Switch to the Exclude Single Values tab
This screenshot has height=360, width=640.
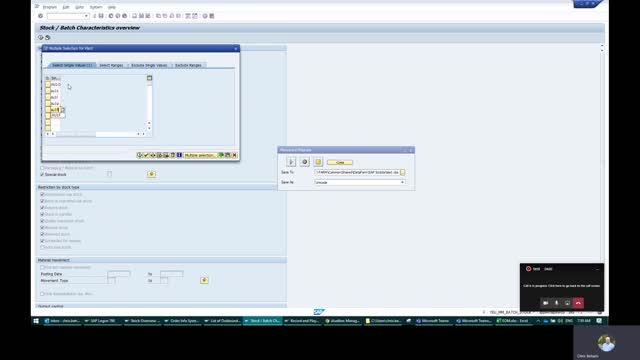149,65
